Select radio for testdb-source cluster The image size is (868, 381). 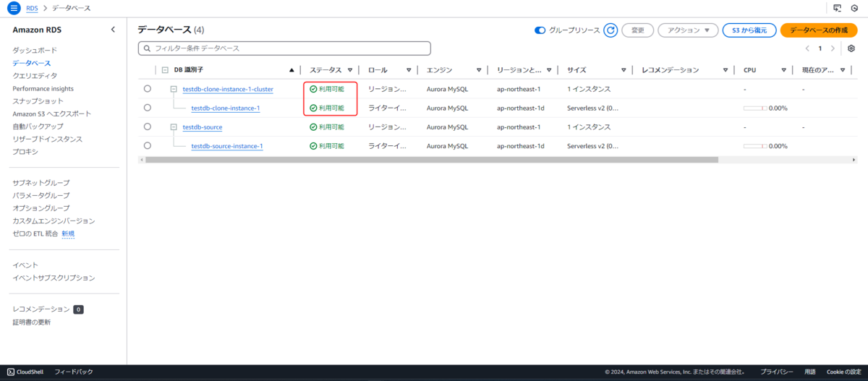tap(148, 127)
